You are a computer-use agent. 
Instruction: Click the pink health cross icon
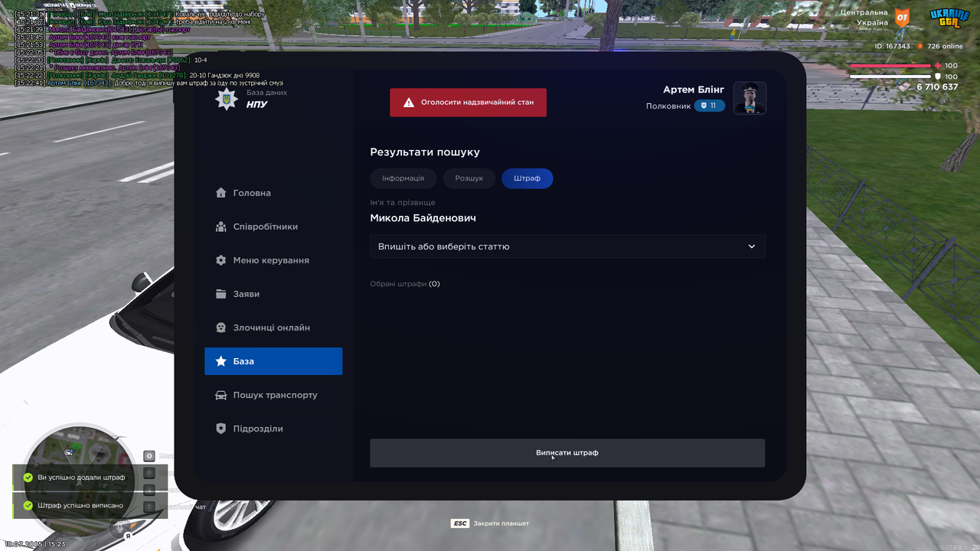pyautogui.click(x=939, y=66)
